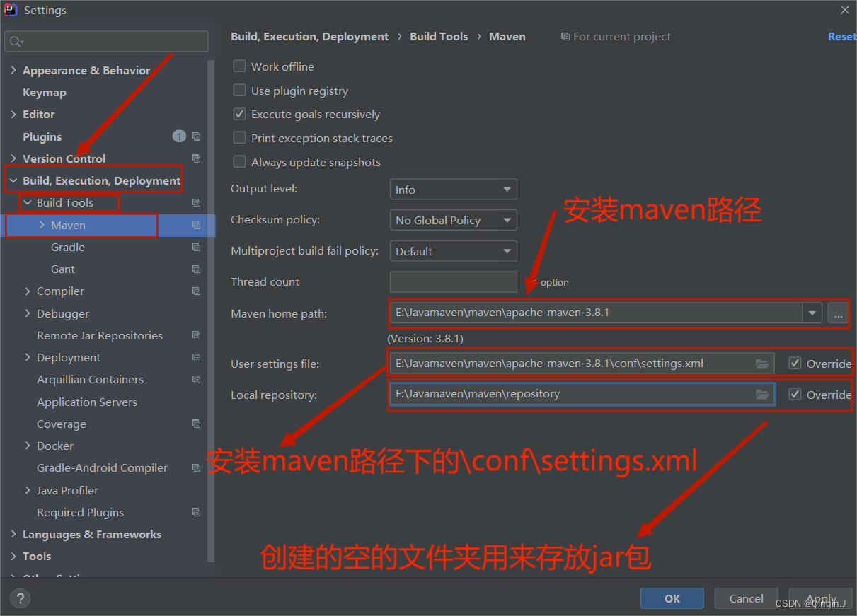Collapse the Build Tools node
The width and height of the screenshot is (857, 616).
tap(28, 202)
